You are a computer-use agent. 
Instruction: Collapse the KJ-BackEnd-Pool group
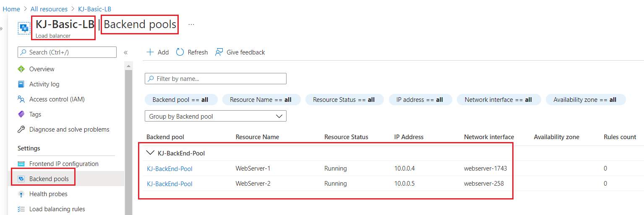tap(150, 153)
